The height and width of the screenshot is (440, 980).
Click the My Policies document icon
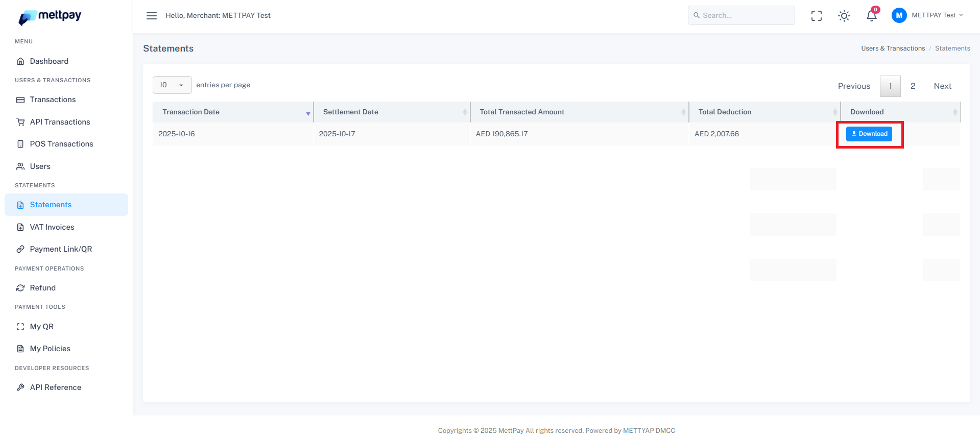coord(20,349)
